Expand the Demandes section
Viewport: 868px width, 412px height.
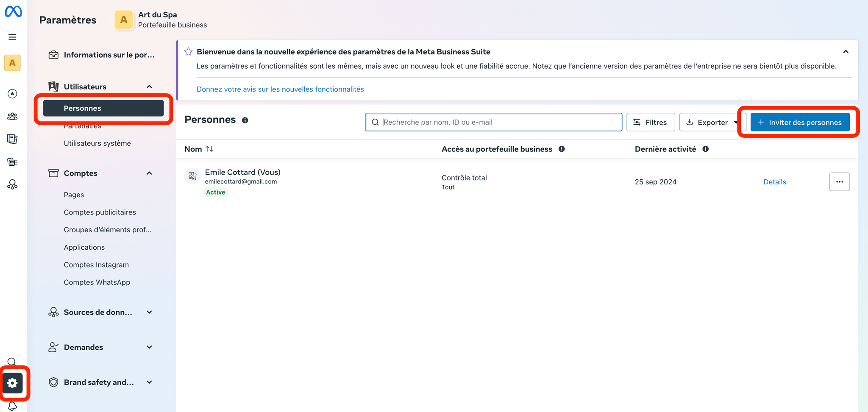click(149, 347)
